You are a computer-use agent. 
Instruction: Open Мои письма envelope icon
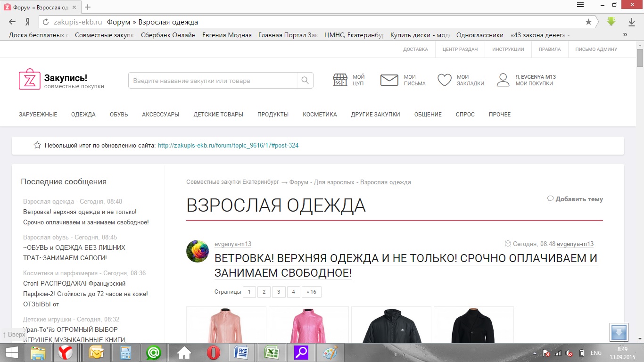click(389, 80)
